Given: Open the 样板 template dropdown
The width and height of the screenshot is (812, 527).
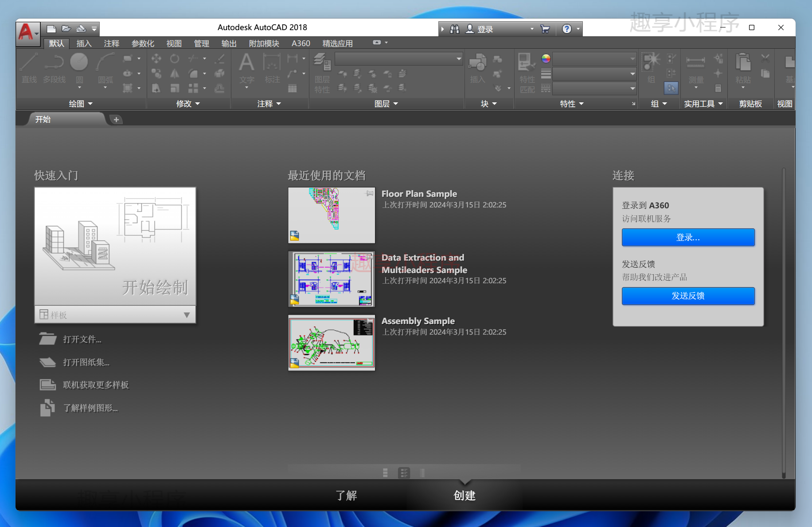Looking at the screenshot, I should pyautogui.click(x=115, y=315).
